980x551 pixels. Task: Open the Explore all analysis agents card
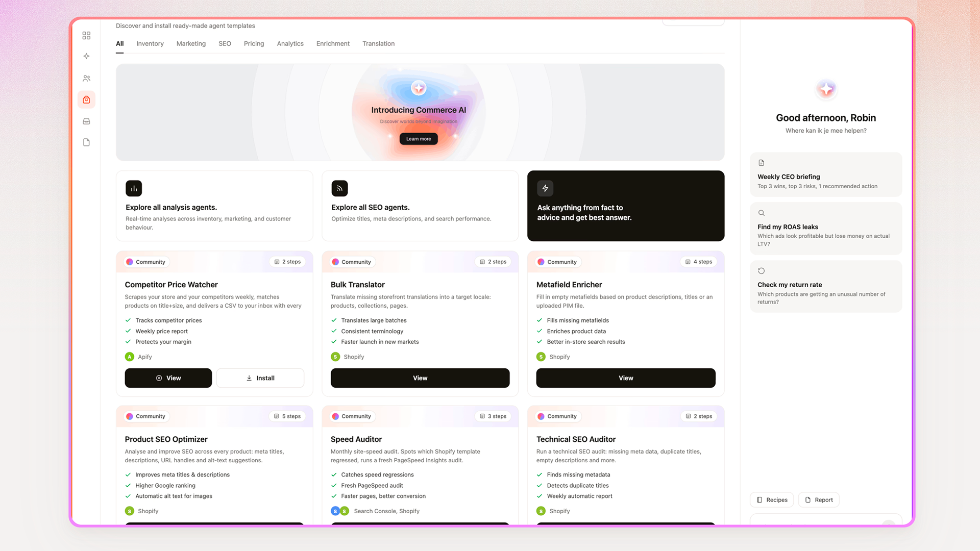coord(214,206)
